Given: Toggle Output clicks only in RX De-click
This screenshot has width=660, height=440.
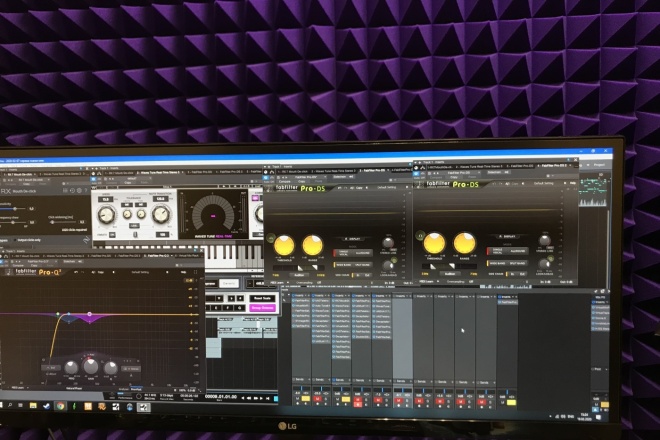Looking at the screenshot, I should (x=29, y=240).
